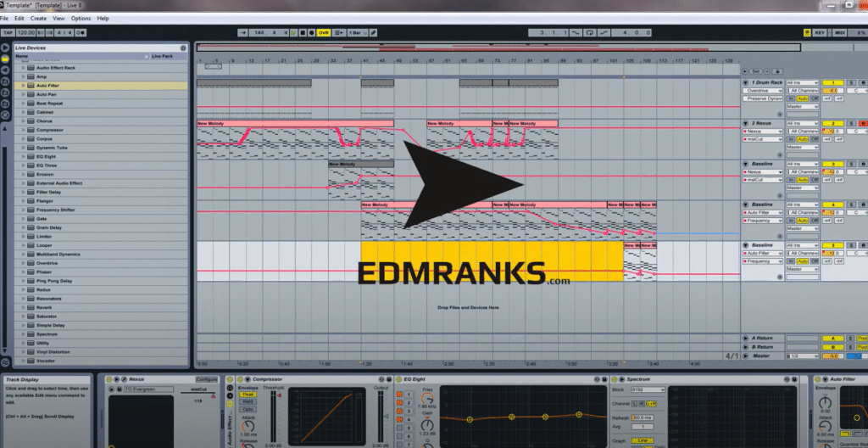
Task: Open the Edit menu
Action: (x=19, y=19)
